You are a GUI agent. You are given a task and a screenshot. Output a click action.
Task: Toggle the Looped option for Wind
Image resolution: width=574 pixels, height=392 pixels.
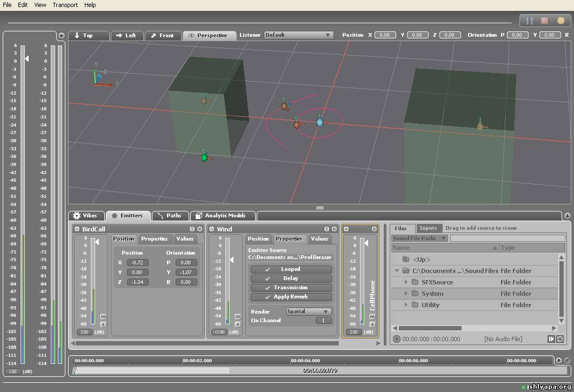[291, 269]
